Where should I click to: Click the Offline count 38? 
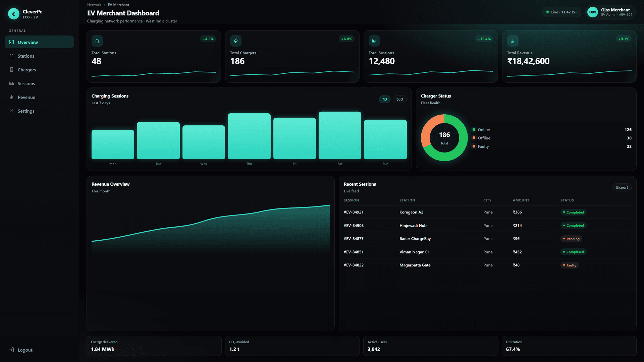pyautogui.click(x=629, y=138)
